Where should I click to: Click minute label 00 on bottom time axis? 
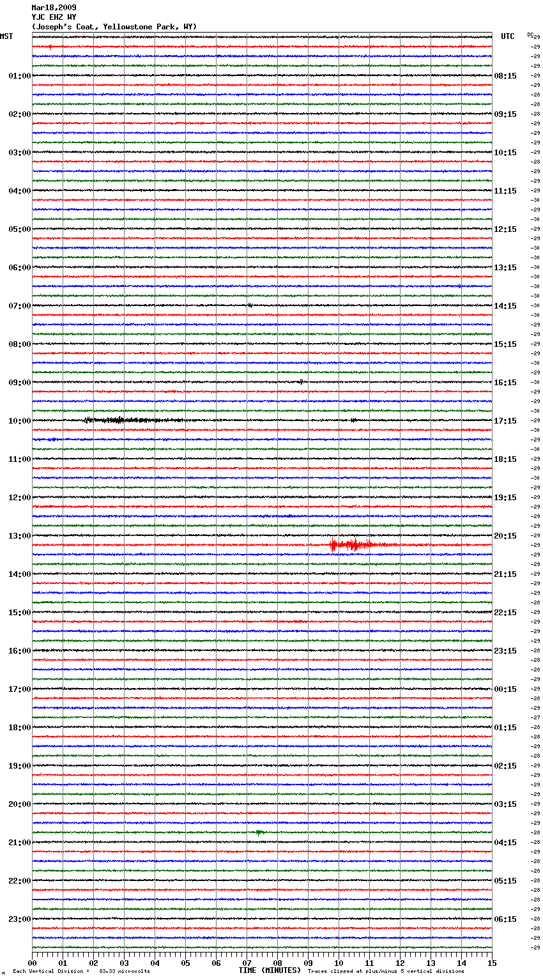pos(32,963)
